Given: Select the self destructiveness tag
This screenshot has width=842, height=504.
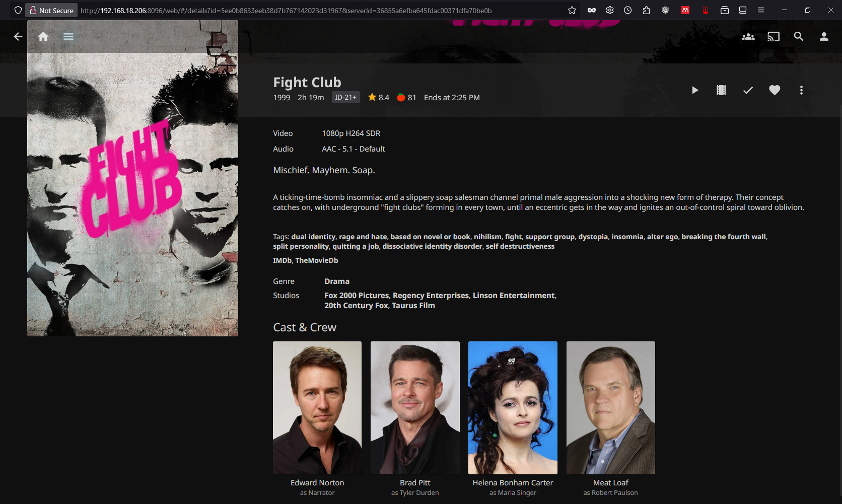Looking at the screenshot, I should coord(520,246).
